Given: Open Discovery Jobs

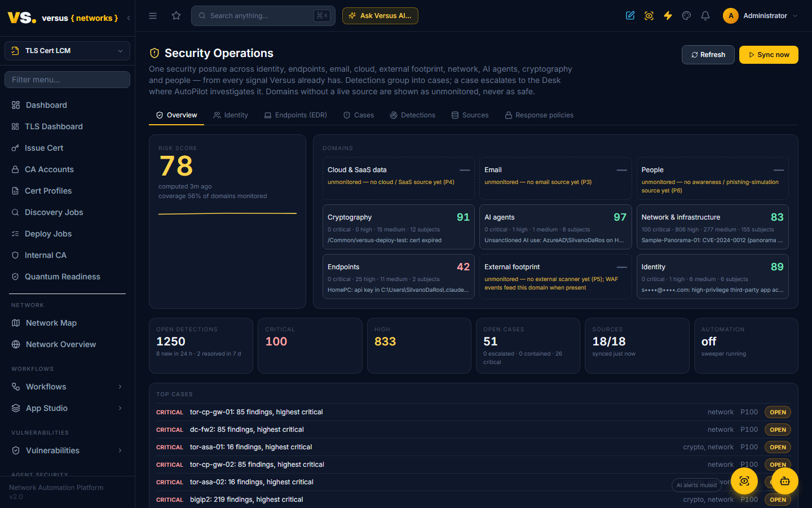Looking at the screenshot, I should [67, 212].
